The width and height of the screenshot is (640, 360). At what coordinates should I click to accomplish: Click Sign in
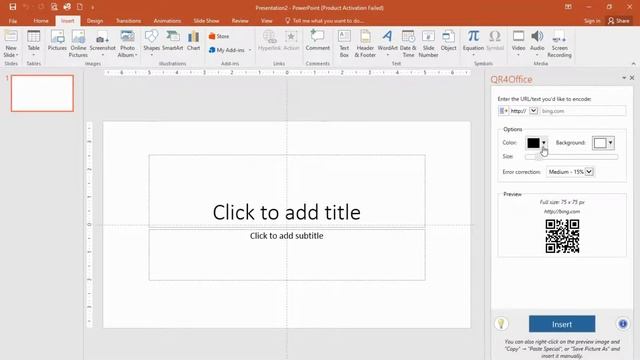tap(592, 21)
